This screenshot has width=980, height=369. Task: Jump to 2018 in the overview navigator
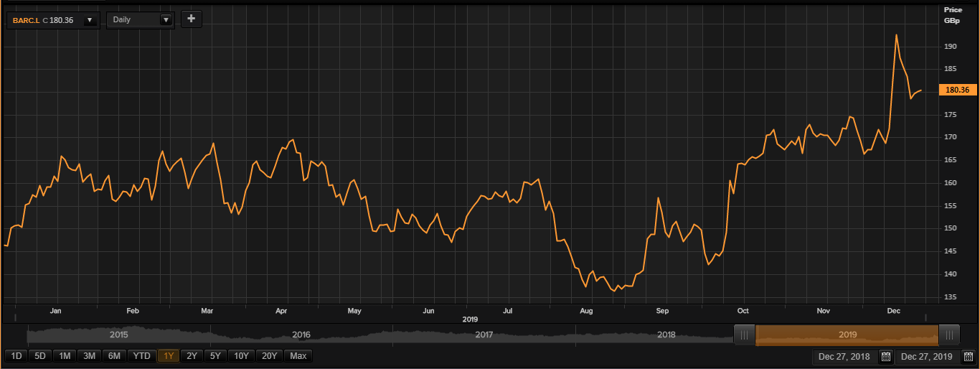point(667,335)
